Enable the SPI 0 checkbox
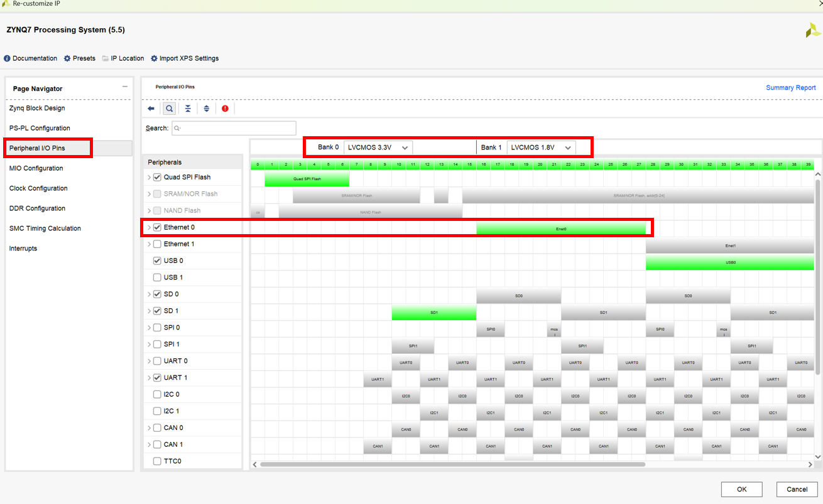823x504 pixels. tap(157, 328)
